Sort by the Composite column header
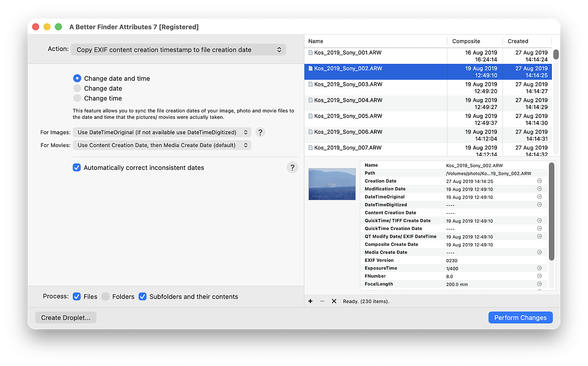 pyautogui.click(x=475, y=41)
